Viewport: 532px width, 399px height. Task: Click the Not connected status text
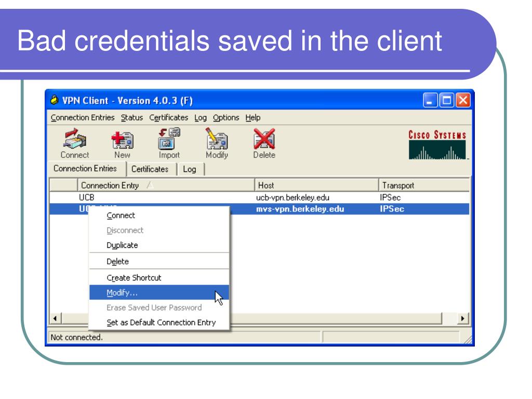(x=76, y=337)
